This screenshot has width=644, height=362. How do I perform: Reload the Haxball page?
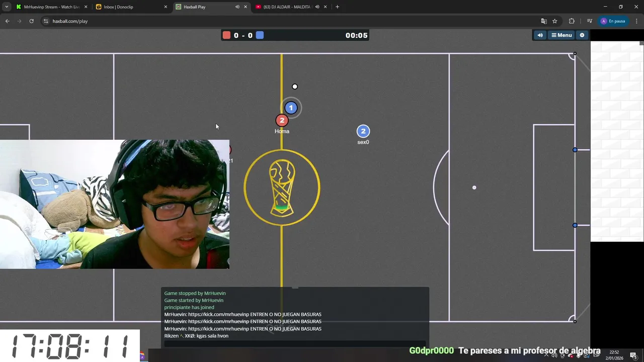(31, 21)
